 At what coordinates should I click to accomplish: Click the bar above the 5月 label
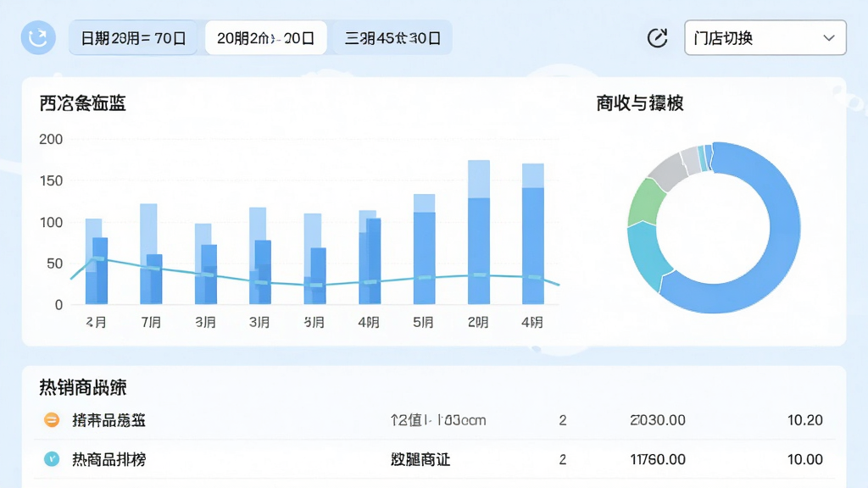click(424, 250)
